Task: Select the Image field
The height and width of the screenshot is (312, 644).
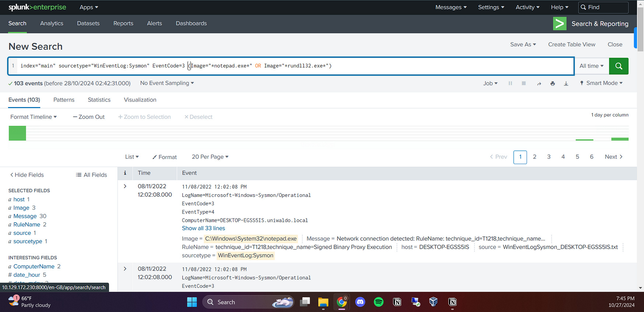Action: 21,208
